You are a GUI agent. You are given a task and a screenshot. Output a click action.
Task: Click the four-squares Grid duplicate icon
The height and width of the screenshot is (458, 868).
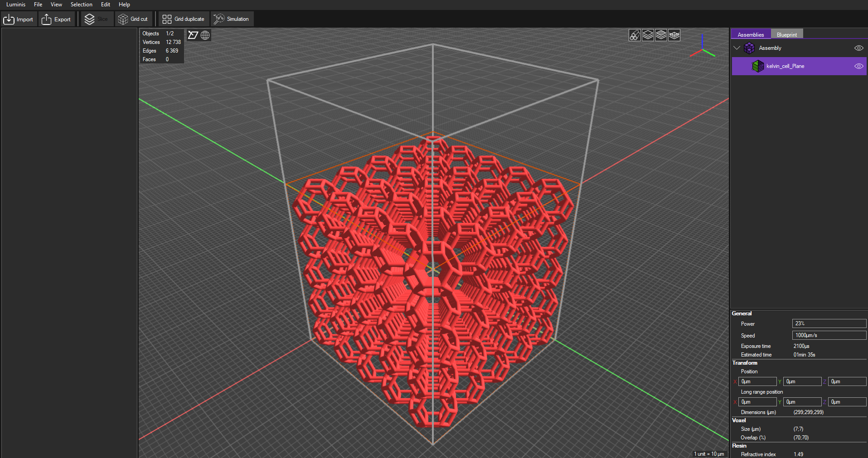click(167, 19)
